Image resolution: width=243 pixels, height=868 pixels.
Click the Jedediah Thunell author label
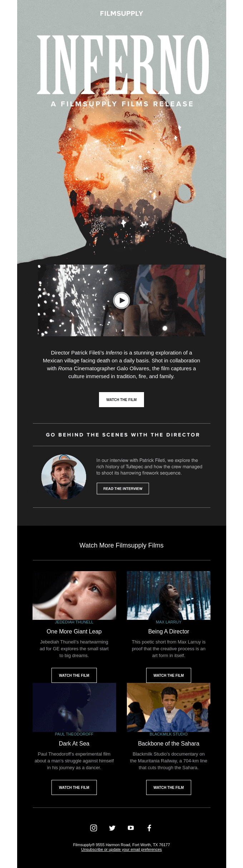74,622
